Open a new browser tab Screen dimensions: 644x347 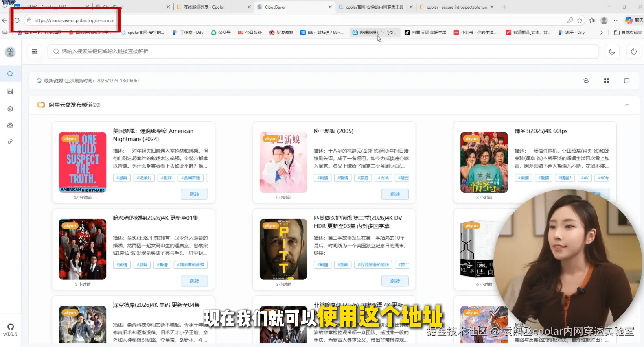coord(504,7)
